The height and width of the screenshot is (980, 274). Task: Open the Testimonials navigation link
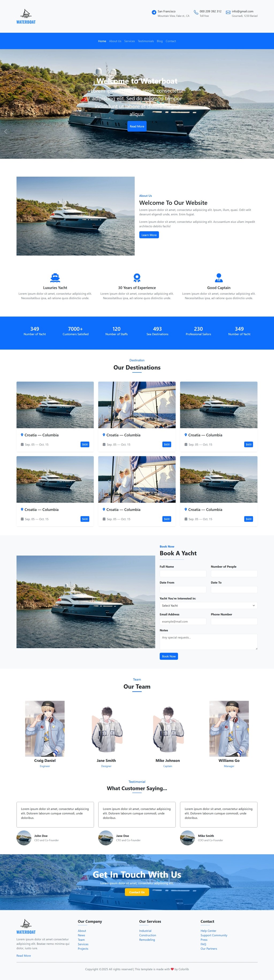[146, 41]
